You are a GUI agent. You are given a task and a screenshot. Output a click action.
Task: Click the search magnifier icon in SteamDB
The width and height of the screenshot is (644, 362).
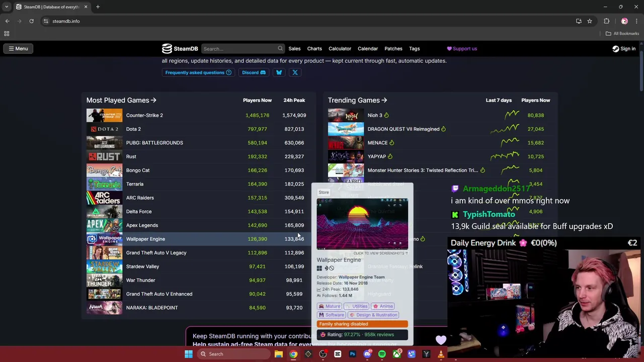click(x=280, y=49)
